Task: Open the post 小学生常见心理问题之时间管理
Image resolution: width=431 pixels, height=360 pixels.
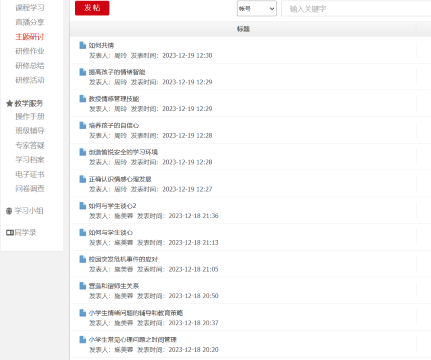Action: pyautogui.click(x=132, y=339)
